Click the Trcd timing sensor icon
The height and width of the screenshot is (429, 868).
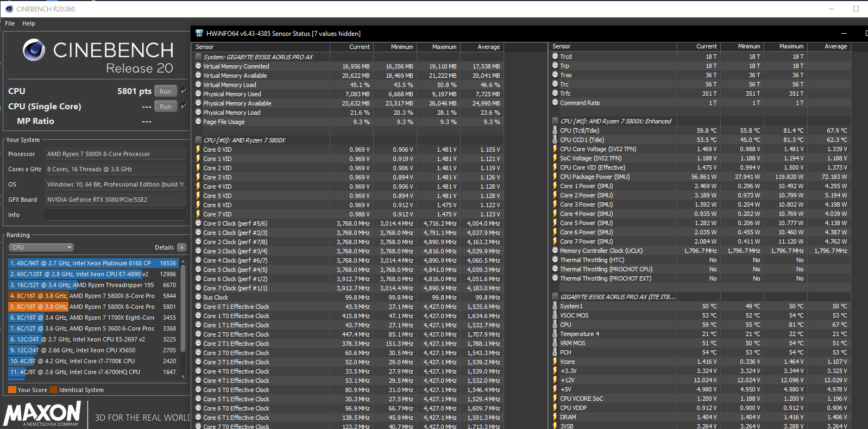click(x=555, y=57)
